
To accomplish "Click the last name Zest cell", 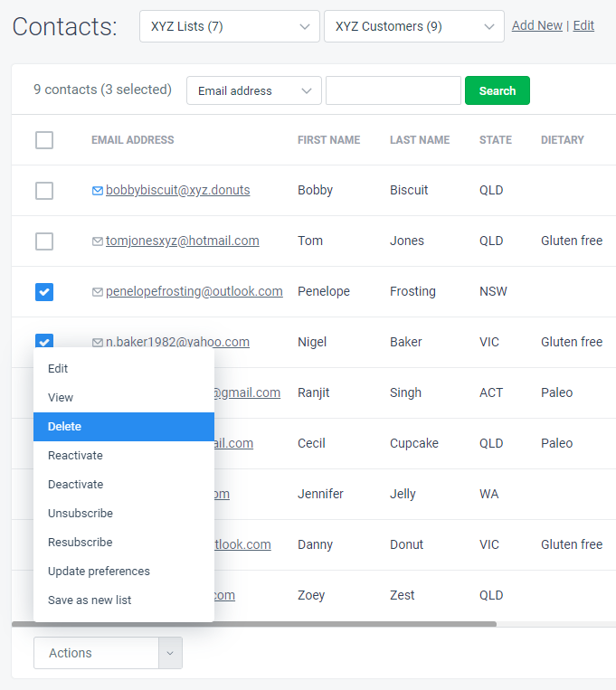I will 402,595.
